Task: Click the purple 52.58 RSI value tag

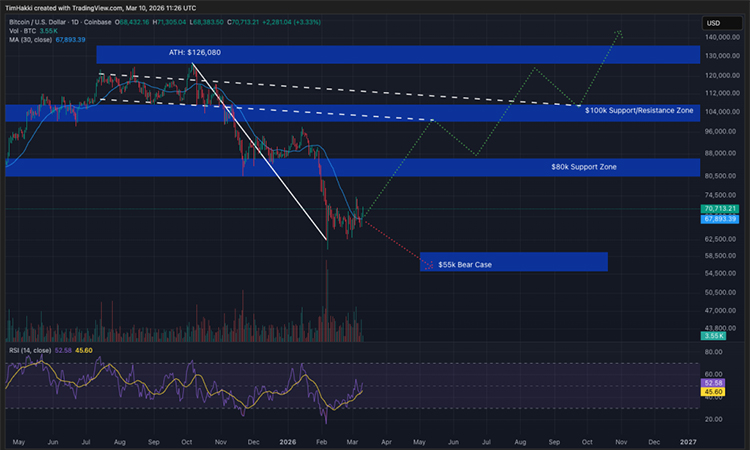Action: 714,383
